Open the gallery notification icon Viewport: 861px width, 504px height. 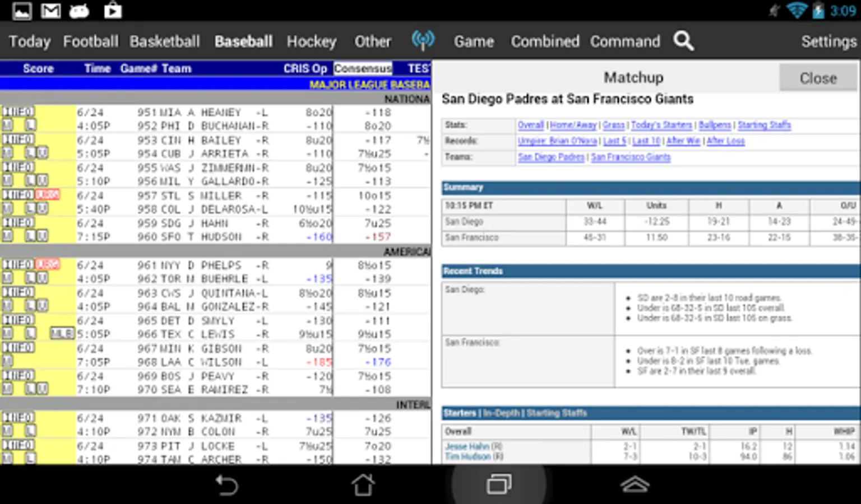[x=22, y=11]
